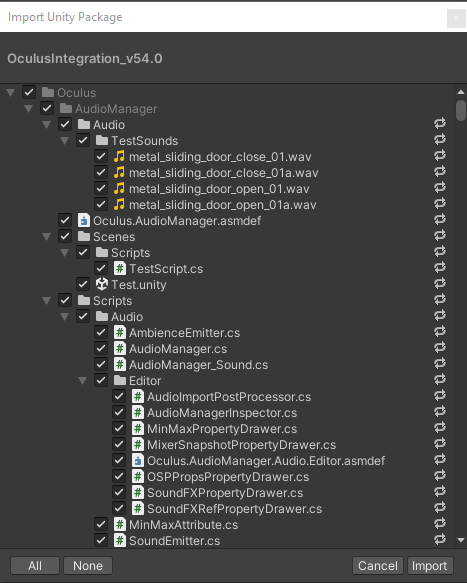Click refresh status icon on AudioManager.cs row
The image size is (467, 583).
click(x=440, y=348)
